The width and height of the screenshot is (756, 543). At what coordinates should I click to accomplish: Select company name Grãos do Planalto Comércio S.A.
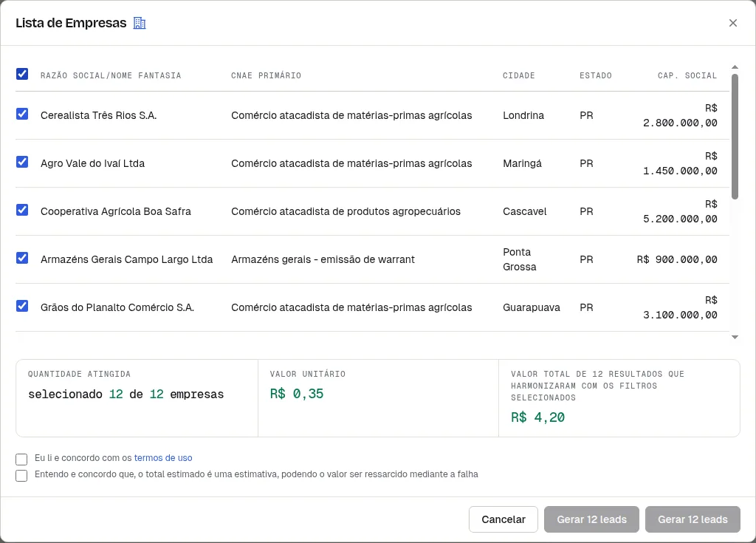pyautogui.click(x=117, y=307)
